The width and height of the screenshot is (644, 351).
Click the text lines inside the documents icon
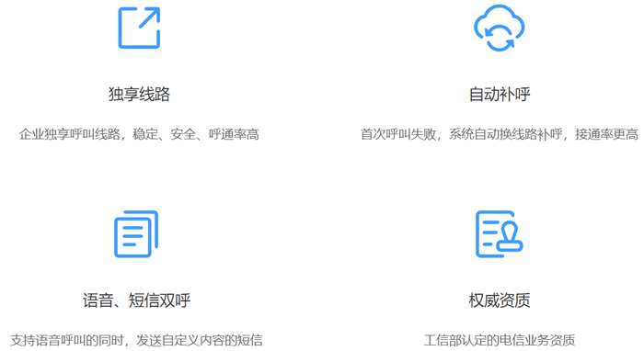[132, 236]
